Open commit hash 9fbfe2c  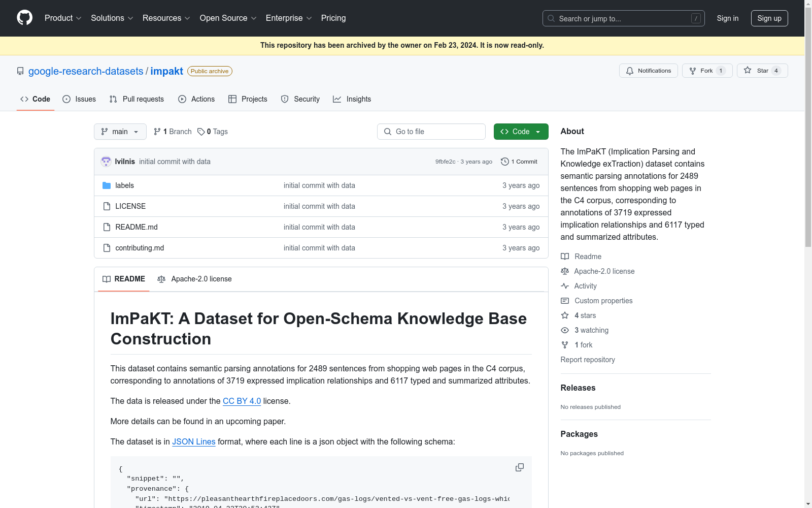click(446, 162)
